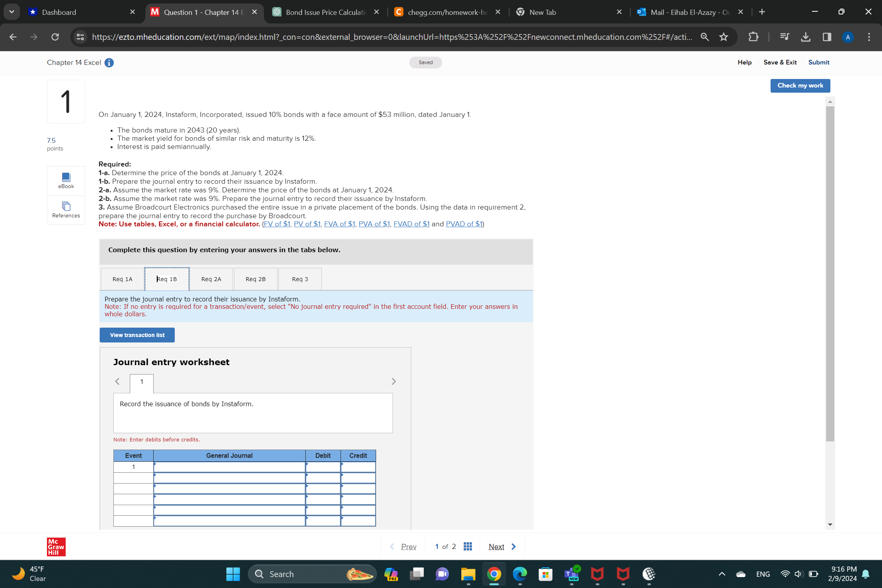The image size is (882, 588).
Task: Open File Explorer from the taskbar
Action: pyautogui.click(x=468, y=574)
